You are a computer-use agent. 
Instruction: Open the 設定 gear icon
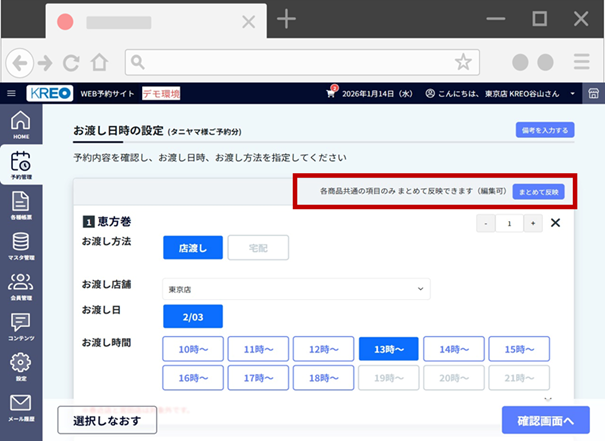tap(20, 367)
